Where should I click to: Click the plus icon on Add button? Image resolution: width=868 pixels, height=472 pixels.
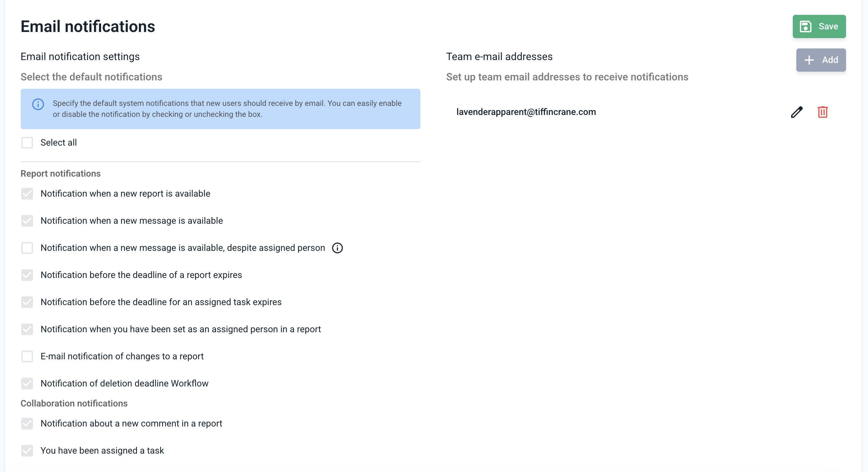tap(809, 60)
